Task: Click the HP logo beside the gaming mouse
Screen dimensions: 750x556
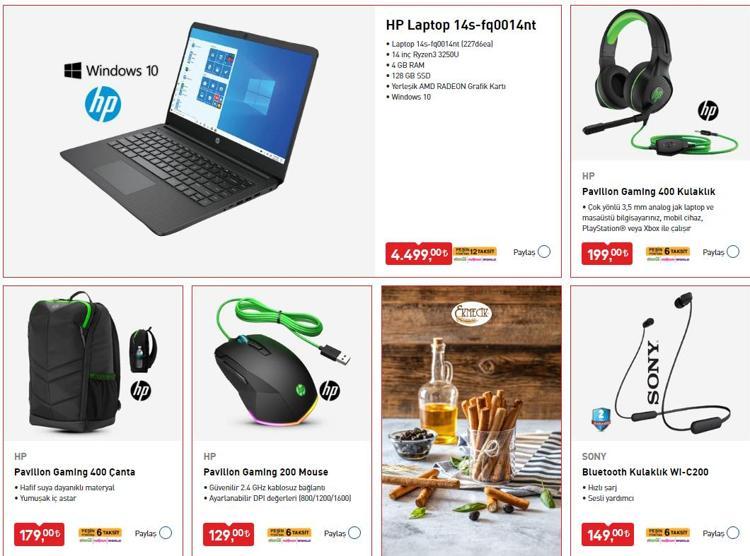Action: [x=330, y=390]
